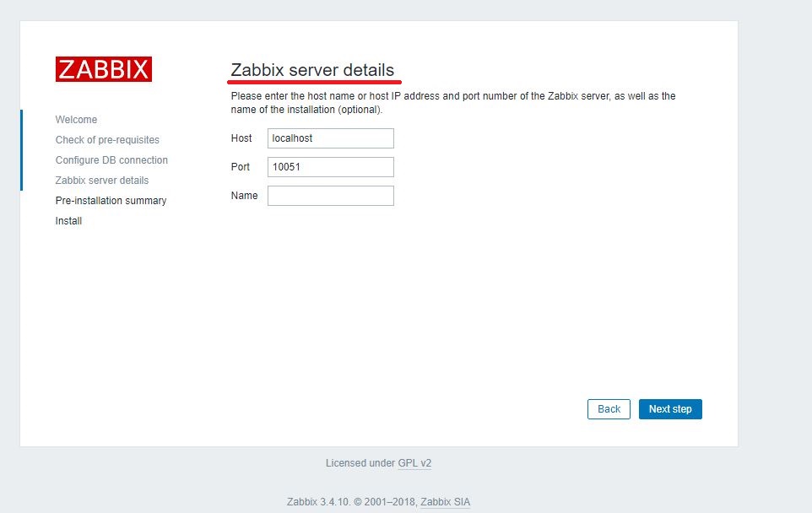Click the Name field label
This screenshot has width=812, height=513.
[x=244, y=196]
